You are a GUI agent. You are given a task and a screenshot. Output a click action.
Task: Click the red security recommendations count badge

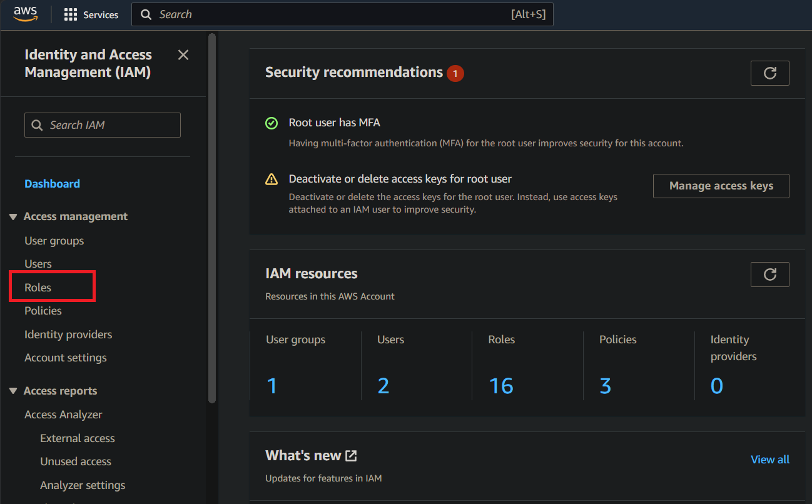[455, 74]
